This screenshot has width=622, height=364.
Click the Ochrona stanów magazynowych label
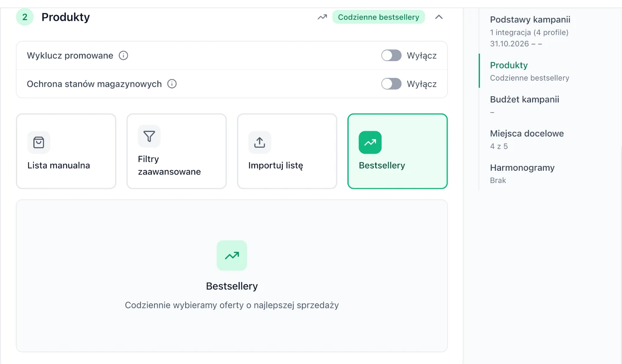point(94,84)
